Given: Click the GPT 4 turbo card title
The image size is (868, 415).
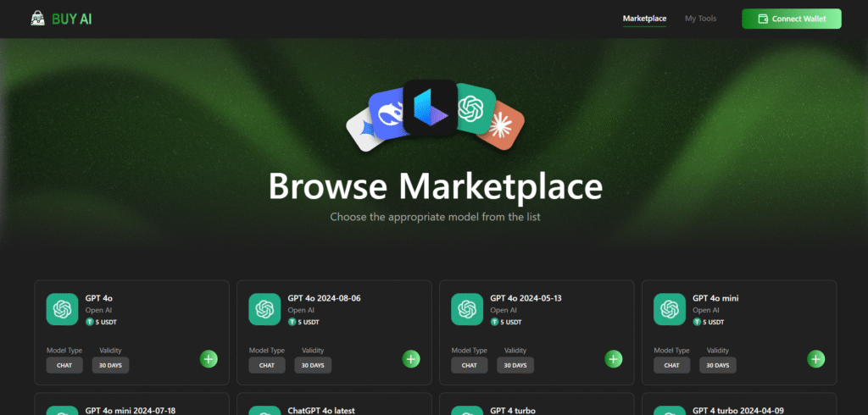Looking at the screenshot, I should pos(513,411).
